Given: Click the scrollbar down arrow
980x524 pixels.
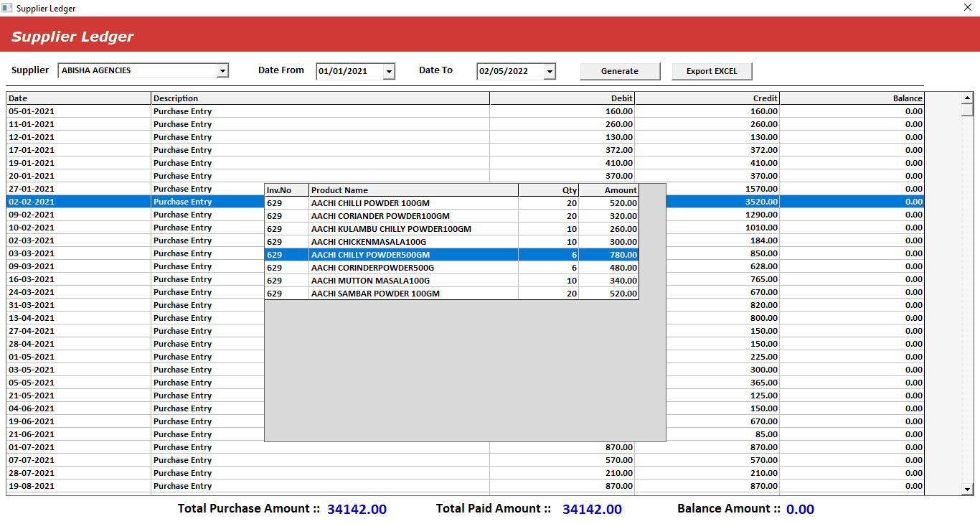Looking at the screenshot, I should pos(967,489).
